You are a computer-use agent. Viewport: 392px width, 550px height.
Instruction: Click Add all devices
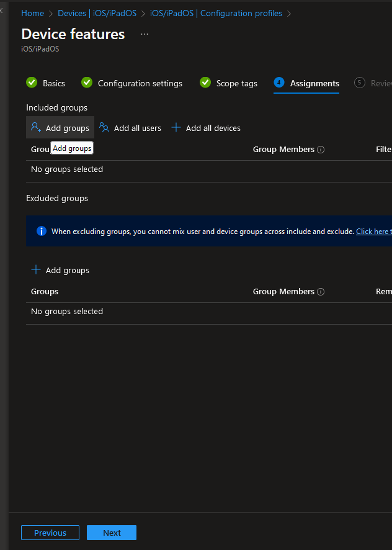click(x=206, y=128)
